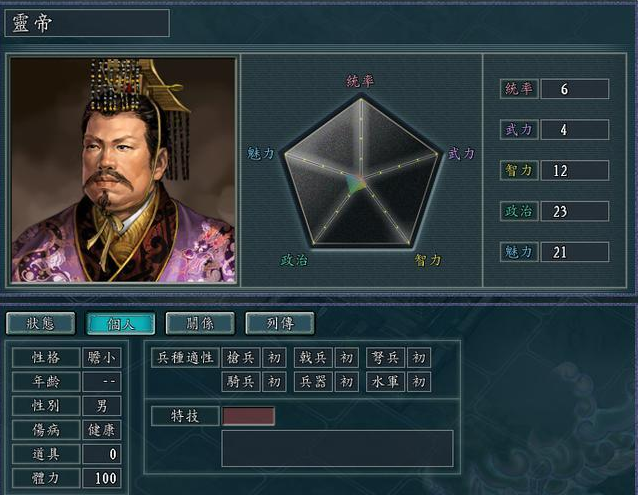Click the empty 特技 description box
Screen dimensions: 639x495
pyautogui.click(x=337, y=449)
